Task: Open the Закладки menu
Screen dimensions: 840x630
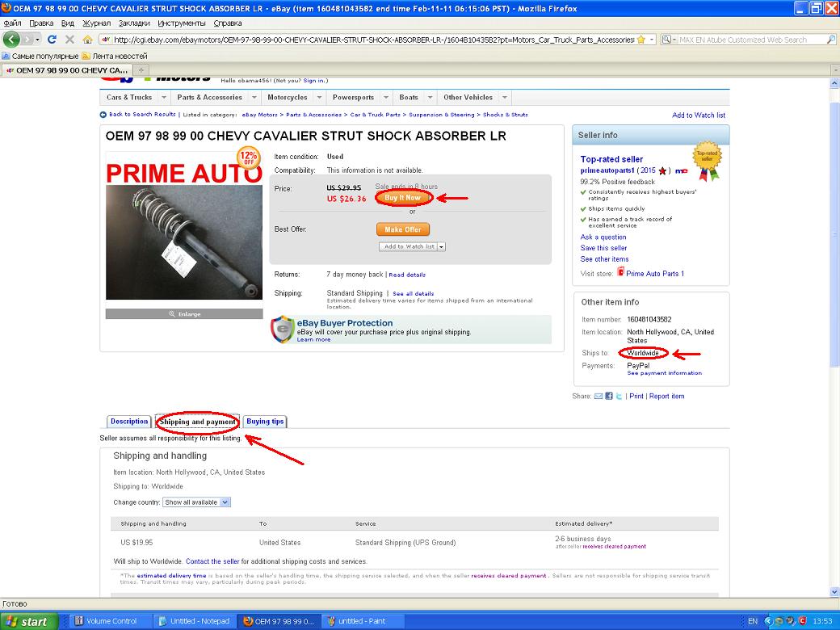Action: pos(134,23)
